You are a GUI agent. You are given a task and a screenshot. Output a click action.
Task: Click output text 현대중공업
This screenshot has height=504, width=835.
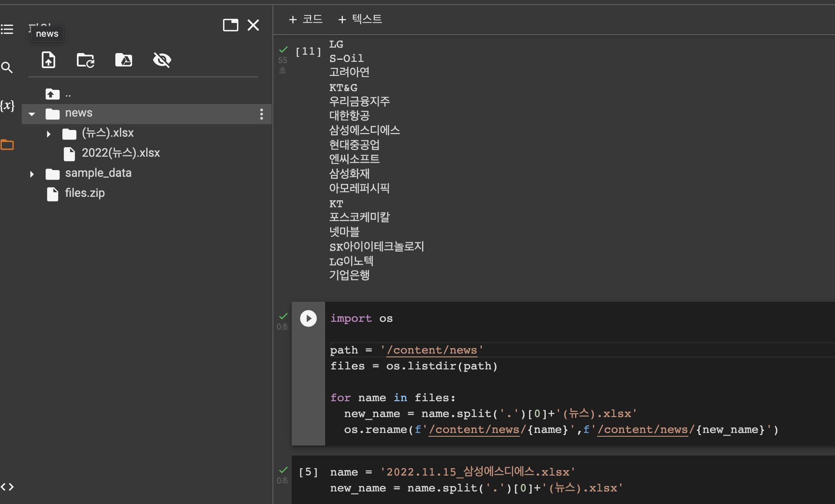(x=354, y=145)
